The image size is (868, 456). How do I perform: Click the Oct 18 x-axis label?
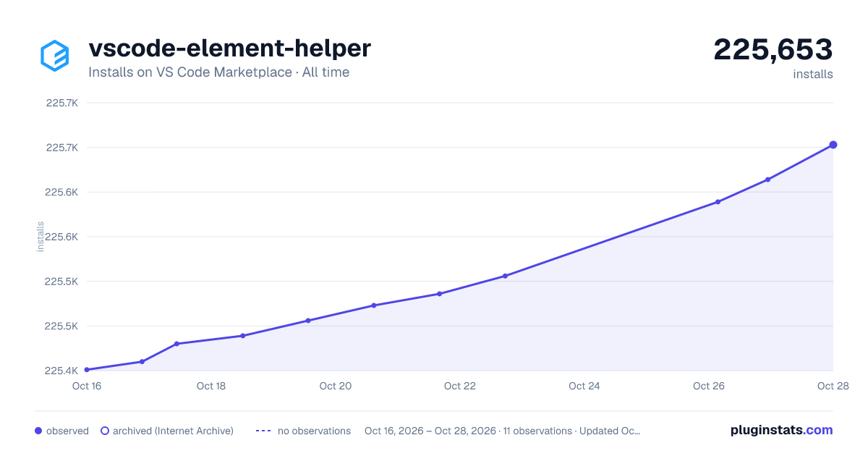pyautogui.click(x=211, y=386)
